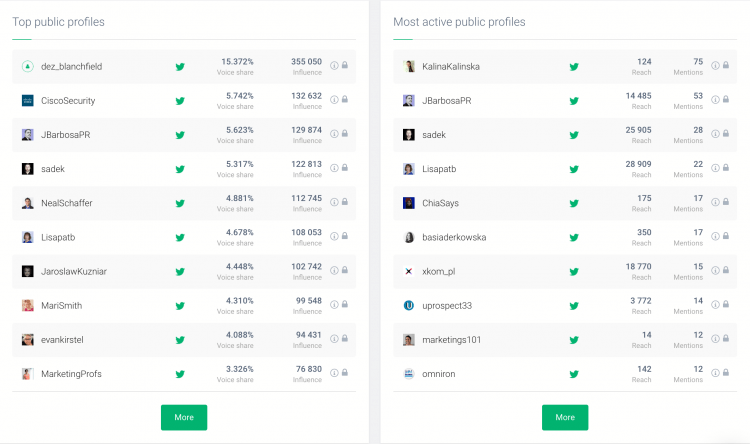Click lock icon for top-list JBarbosaPR
This screenshot has width=750, height=444.
pyautogui.click(x=344, y=134)
